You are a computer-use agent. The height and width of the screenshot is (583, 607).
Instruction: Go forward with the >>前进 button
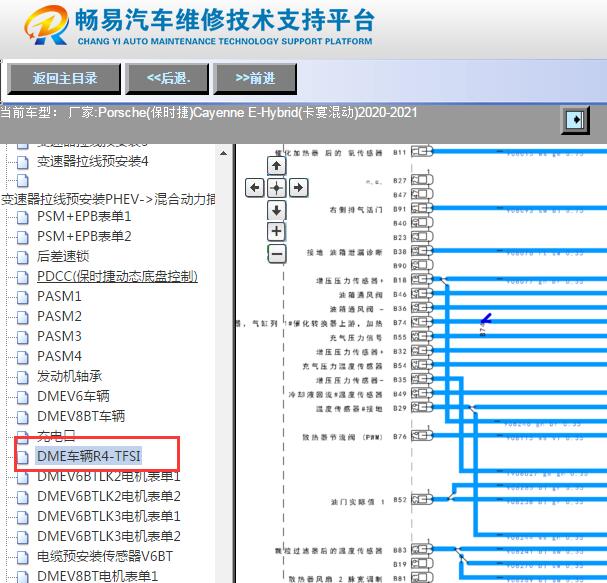point(255,79)
